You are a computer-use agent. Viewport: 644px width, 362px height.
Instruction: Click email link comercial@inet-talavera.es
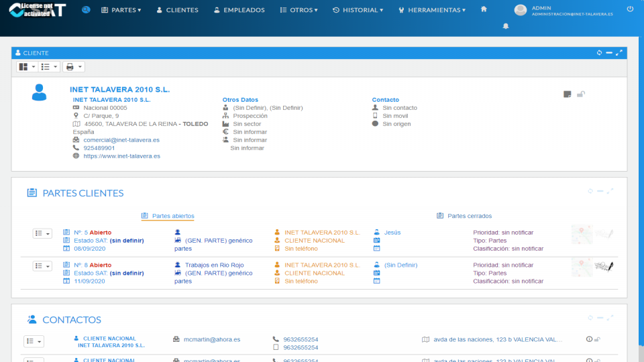pos(121,140)
